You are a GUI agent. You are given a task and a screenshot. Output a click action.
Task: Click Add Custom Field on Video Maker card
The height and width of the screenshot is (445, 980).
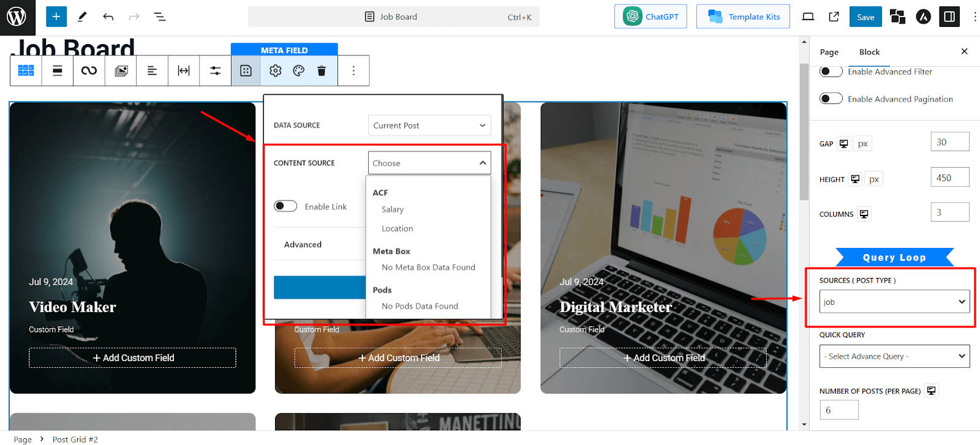(x=132, y=358)
